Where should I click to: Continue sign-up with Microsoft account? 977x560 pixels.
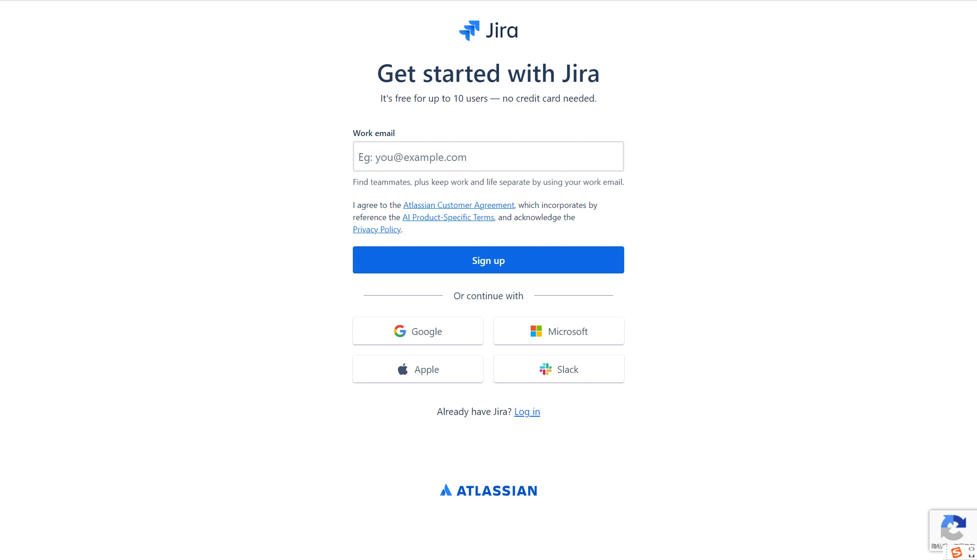point(559,331)
